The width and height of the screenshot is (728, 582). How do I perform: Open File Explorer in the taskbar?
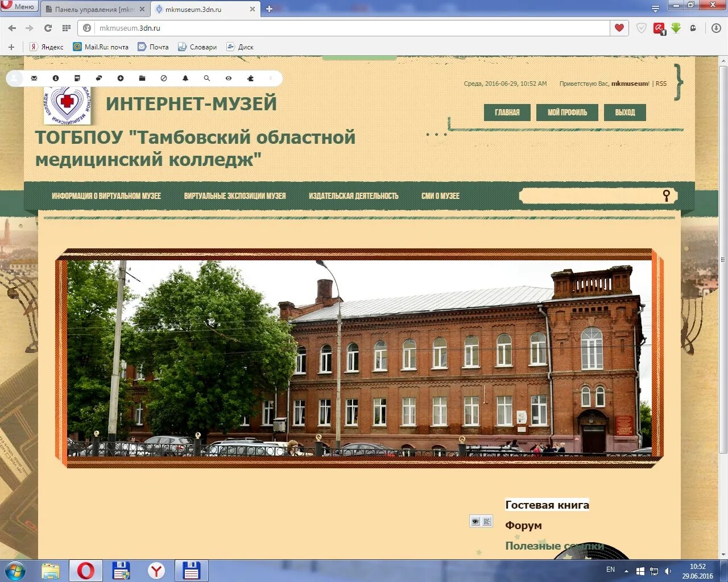click(x=51, y=571)
